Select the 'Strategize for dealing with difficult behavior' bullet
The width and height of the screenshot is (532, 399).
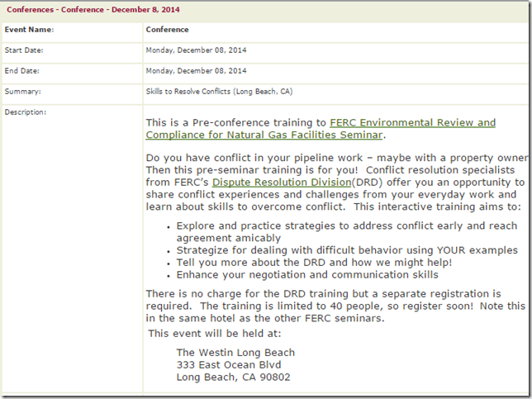pos(347,250)
